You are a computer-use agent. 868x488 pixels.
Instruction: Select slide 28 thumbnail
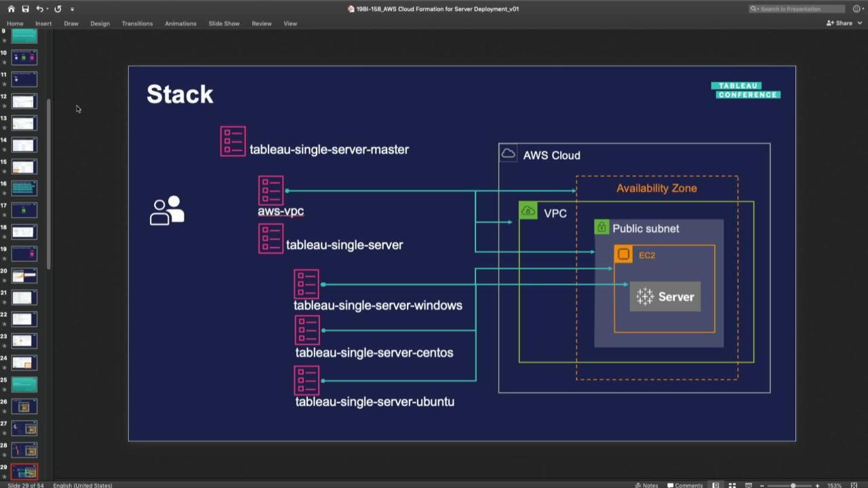[24, 449]
